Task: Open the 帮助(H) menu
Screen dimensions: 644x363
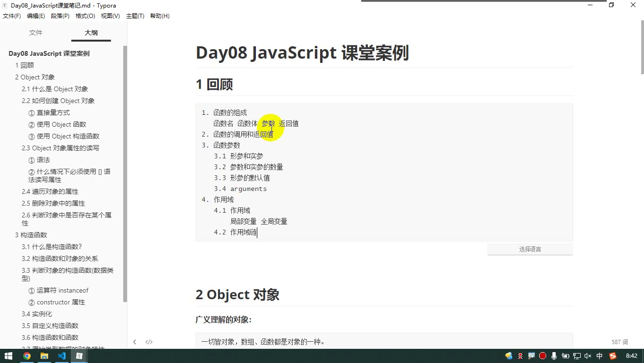Action: [160, 16]
